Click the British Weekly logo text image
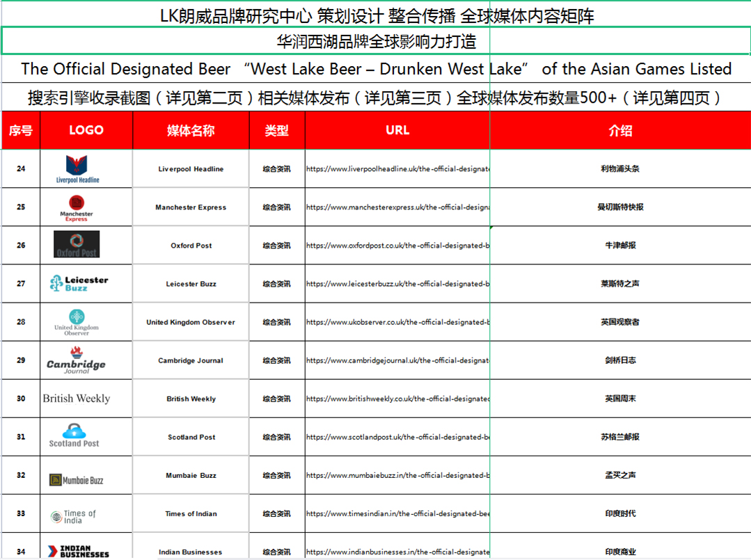Viewport: 751px width, 560px height. click(x=76, y=398)
